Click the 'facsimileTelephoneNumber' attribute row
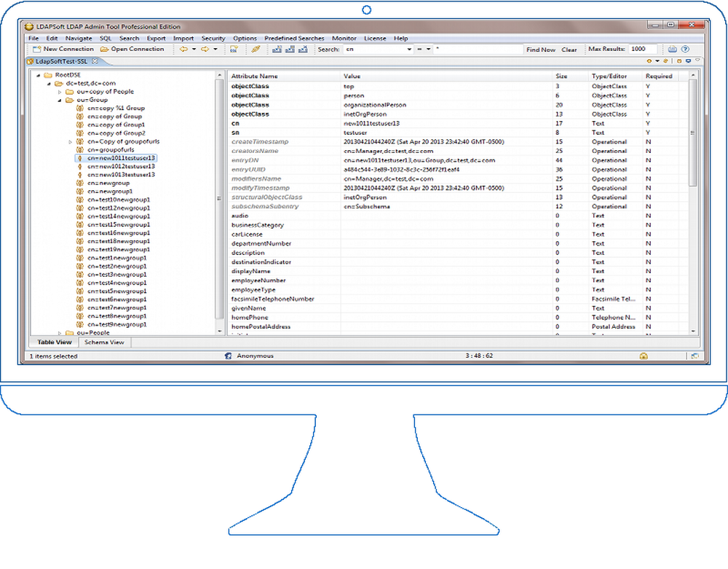The image size is (728, 569). pyautogui.click(x=458, y=299)
